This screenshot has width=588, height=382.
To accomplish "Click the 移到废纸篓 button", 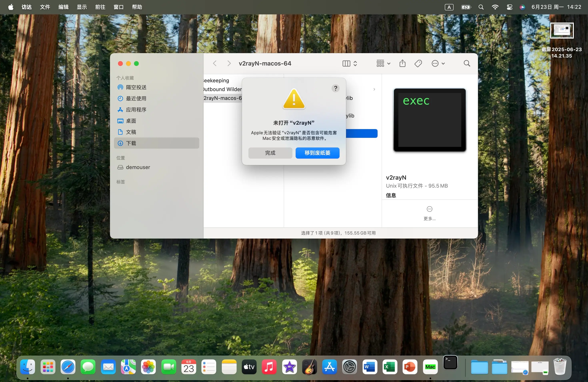I will click(x=317, y=153).
